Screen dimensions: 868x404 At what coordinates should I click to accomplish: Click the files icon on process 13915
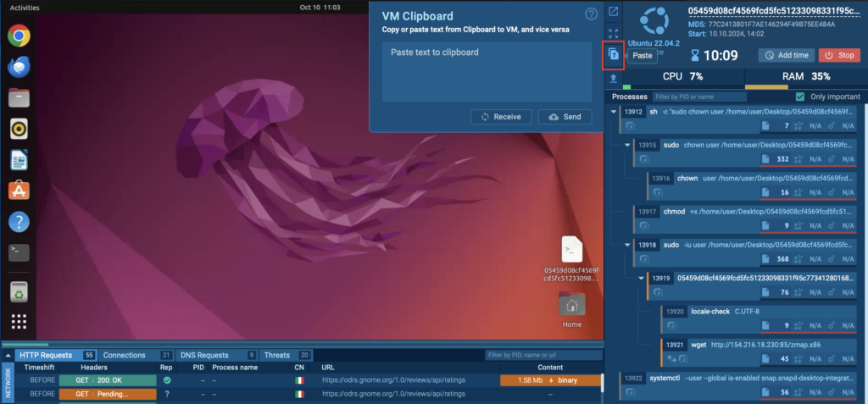tap(765, 159)
